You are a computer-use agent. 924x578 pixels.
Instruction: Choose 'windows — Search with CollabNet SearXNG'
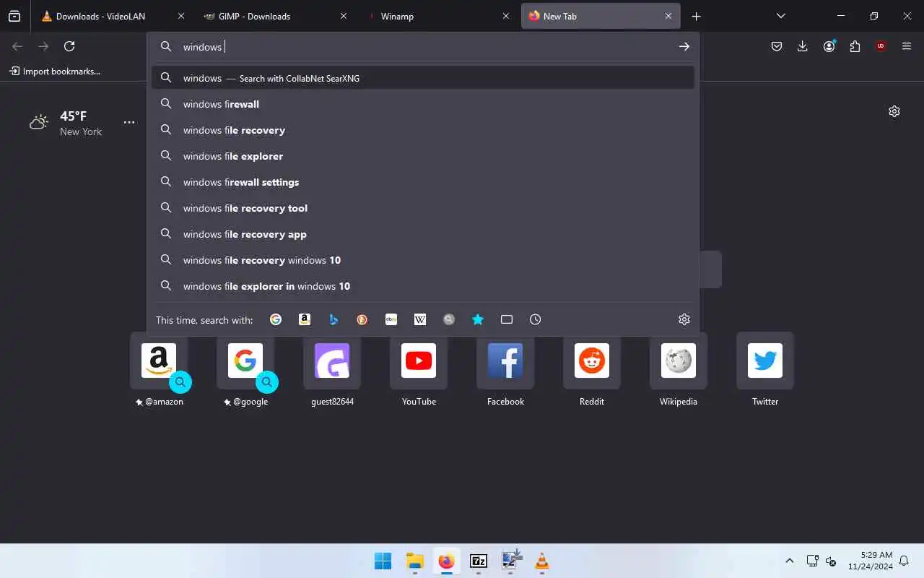click(x=423, y=78)
